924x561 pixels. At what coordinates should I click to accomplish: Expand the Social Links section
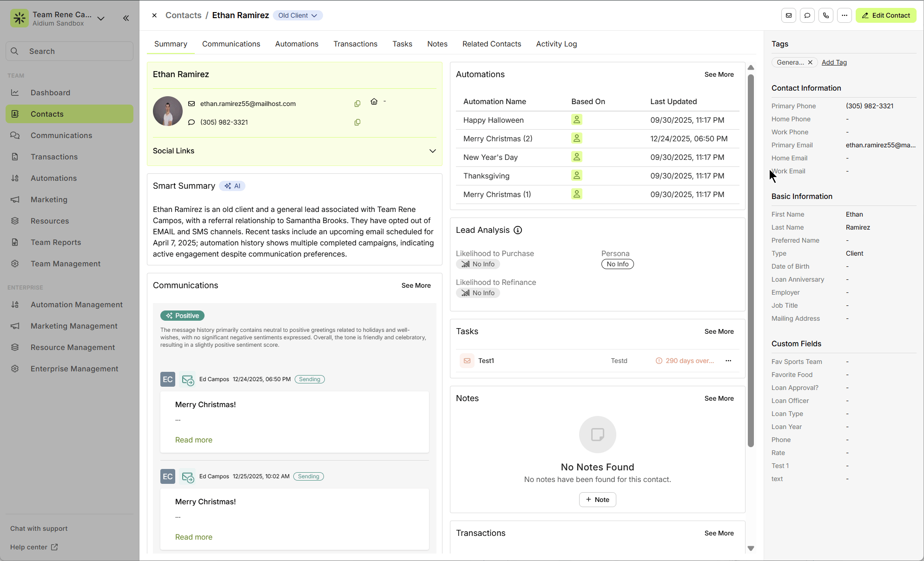(x=432, y=151)
